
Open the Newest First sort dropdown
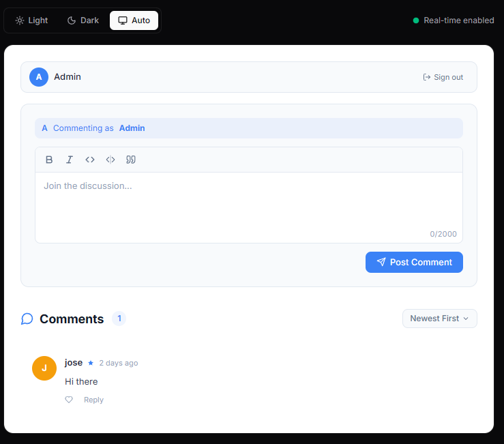439,319
